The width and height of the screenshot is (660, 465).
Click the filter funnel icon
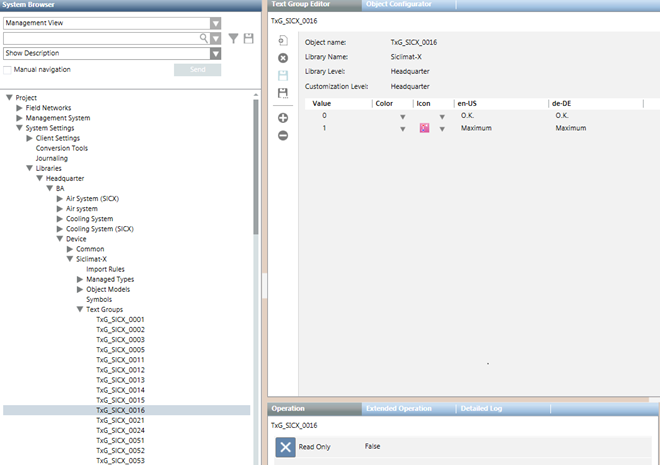tap(233, 38)
